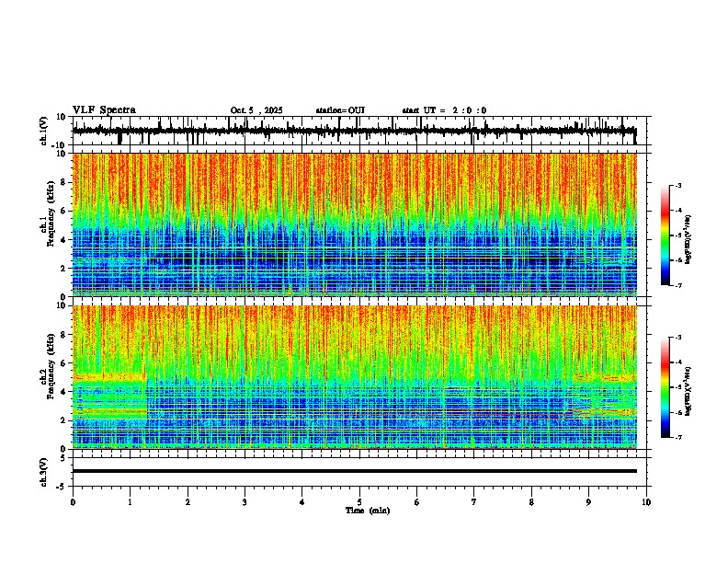728x563 pixels.
Task: Click the '6' kHz tick on ch.2 frequency axis
Action: point(63,363)
